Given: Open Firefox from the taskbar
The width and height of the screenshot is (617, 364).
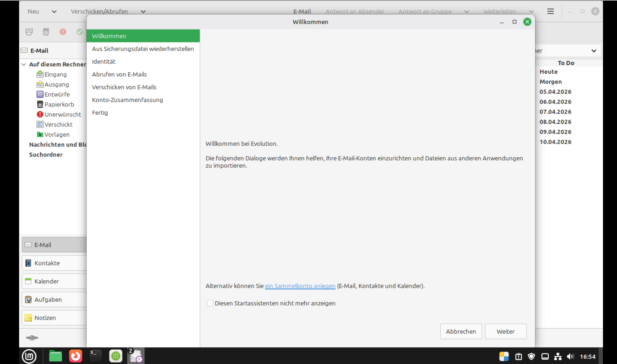Looking at the screenshot, I should click(76, 356).
